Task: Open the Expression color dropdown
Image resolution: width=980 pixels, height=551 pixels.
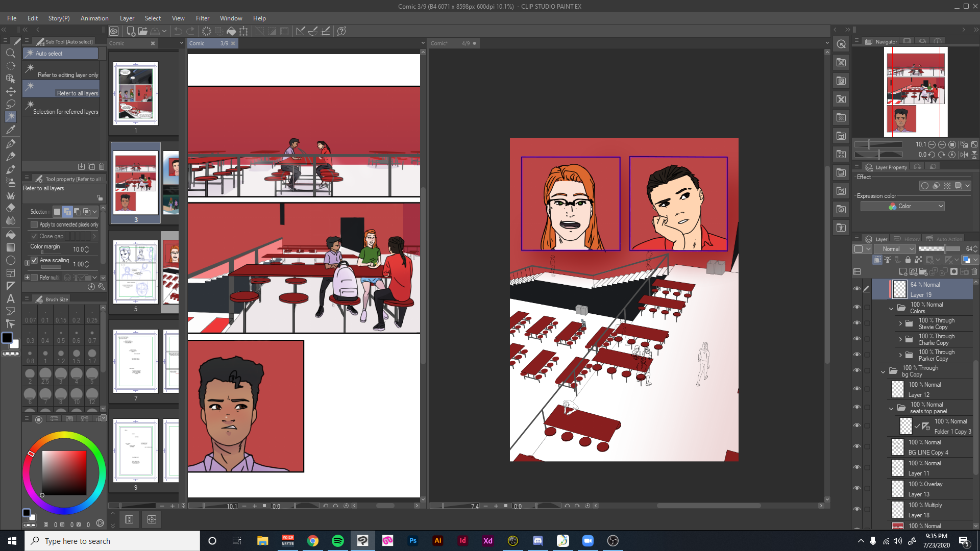Action: 902,206
